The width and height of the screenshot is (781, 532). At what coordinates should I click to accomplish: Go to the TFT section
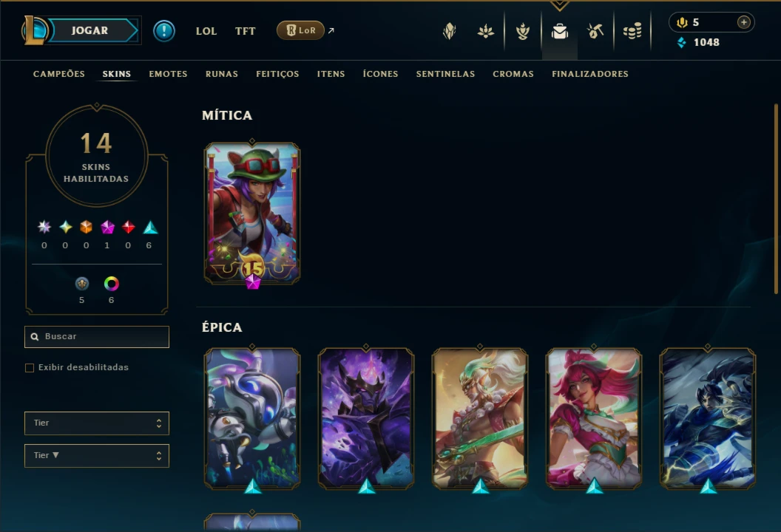pyautogui.click(x=245, y=31)
